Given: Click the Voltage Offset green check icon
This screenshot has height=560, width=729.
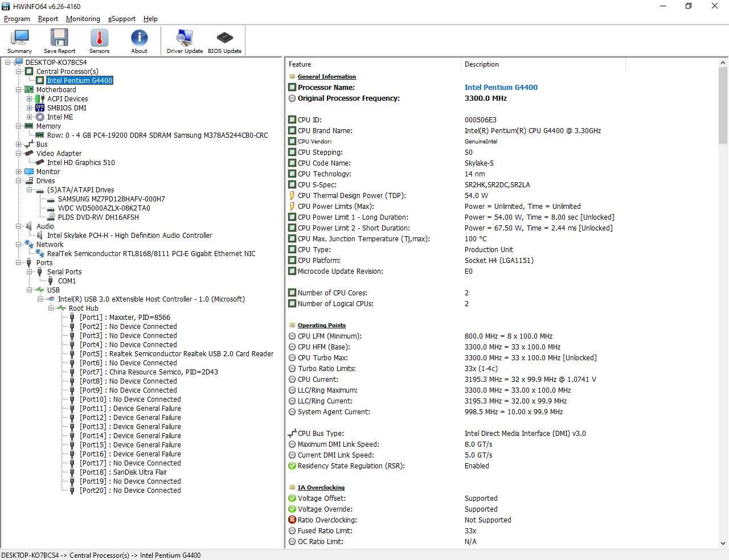Looking at the screenshot, I should (x=292, y=498).
